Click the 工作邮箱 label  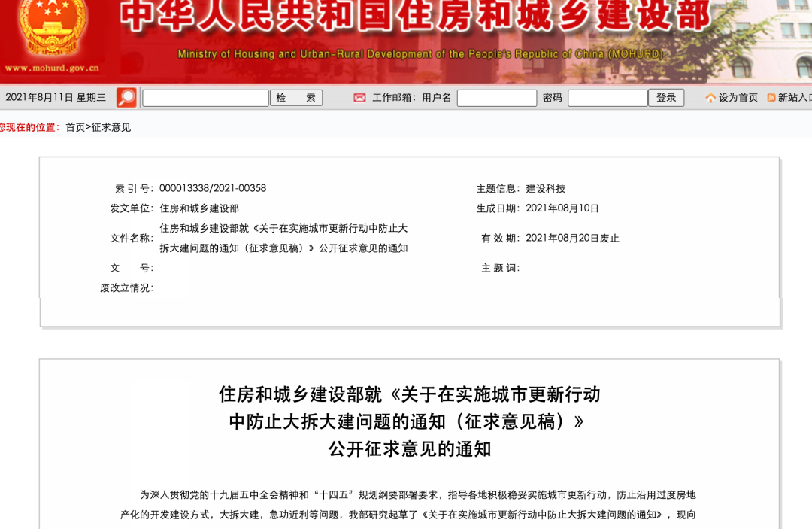393,98
